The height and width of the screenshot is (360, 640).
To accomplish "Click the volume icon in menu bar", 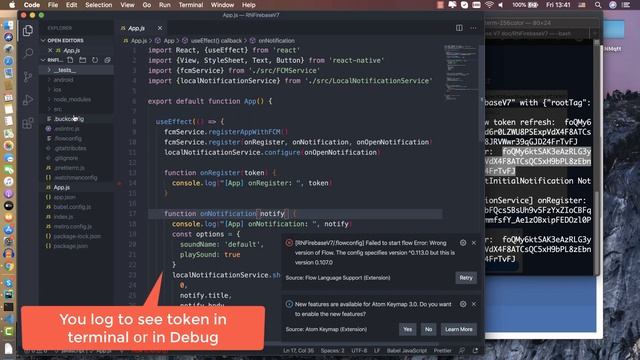I will [501, 5].
